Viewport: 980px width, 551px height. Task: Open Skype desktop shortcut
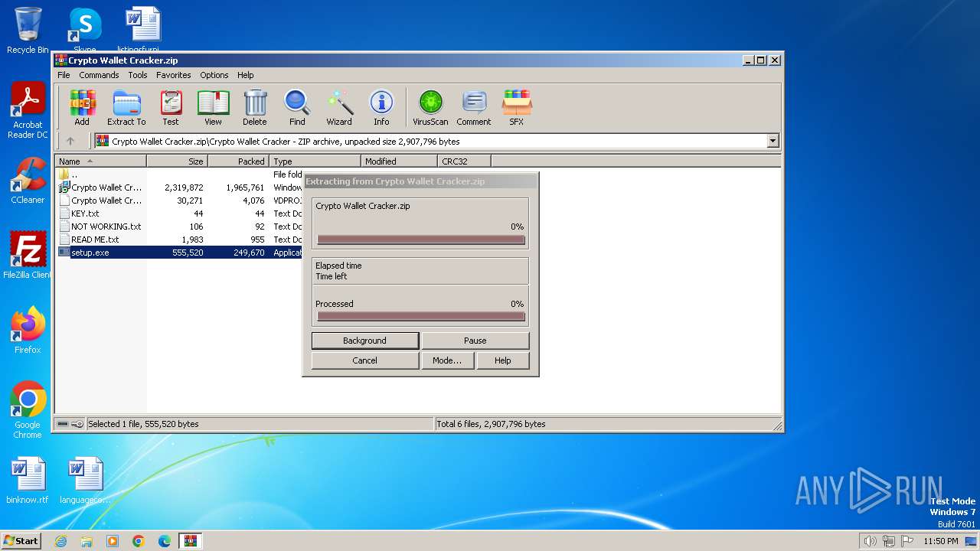pyautogui.click(x=84, y=31)
